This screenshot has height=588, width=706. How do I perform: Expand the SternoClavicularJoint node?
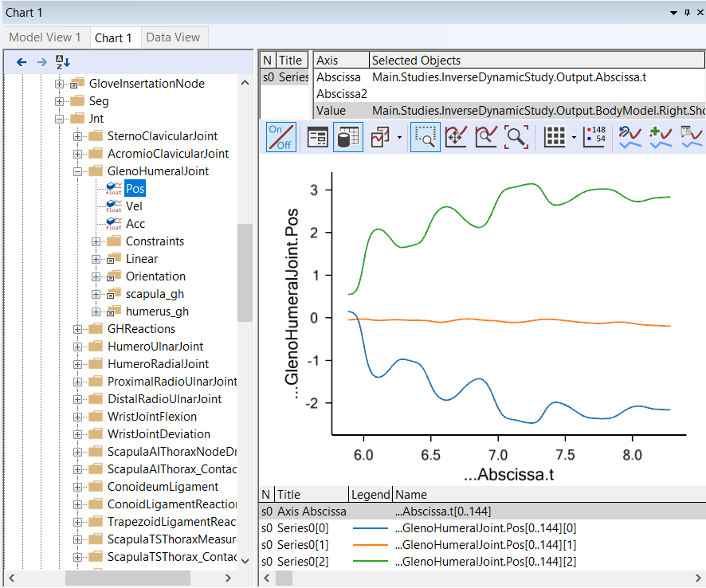pyautogui.click(x=77, y=136)
